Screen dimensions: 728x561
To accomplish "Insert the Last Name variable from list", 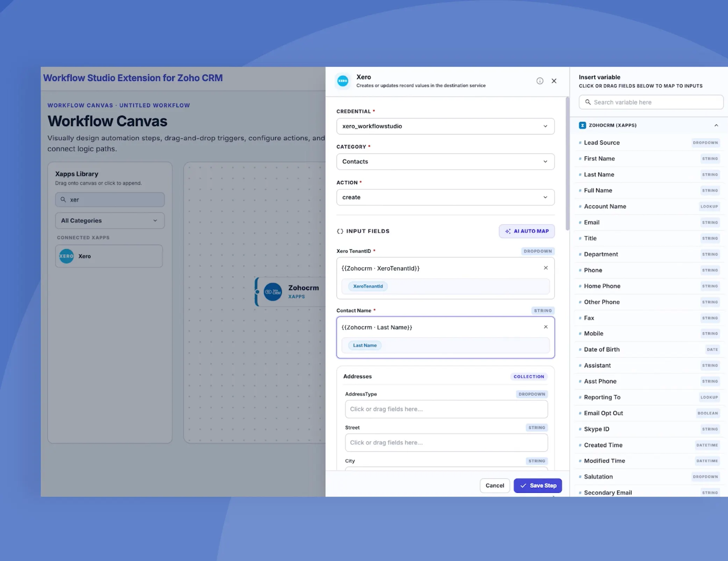I will click(649, 174).
